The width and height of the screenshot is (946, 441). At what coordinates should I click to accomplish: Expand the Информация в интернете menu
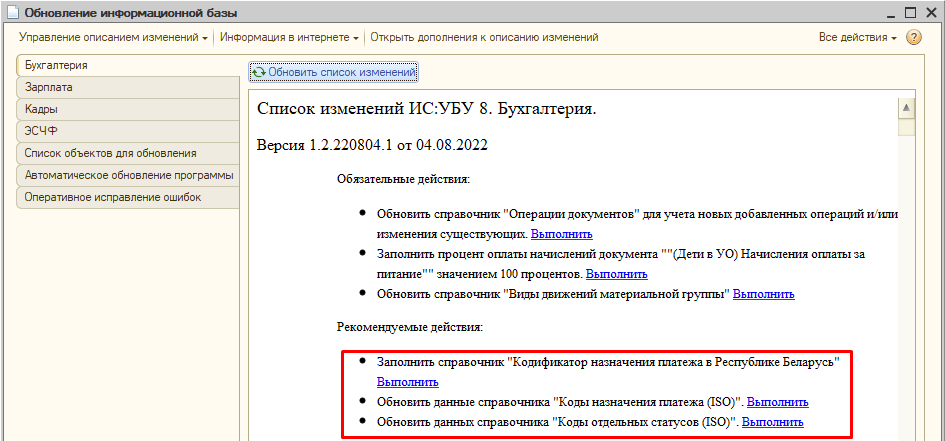point(289,37)
